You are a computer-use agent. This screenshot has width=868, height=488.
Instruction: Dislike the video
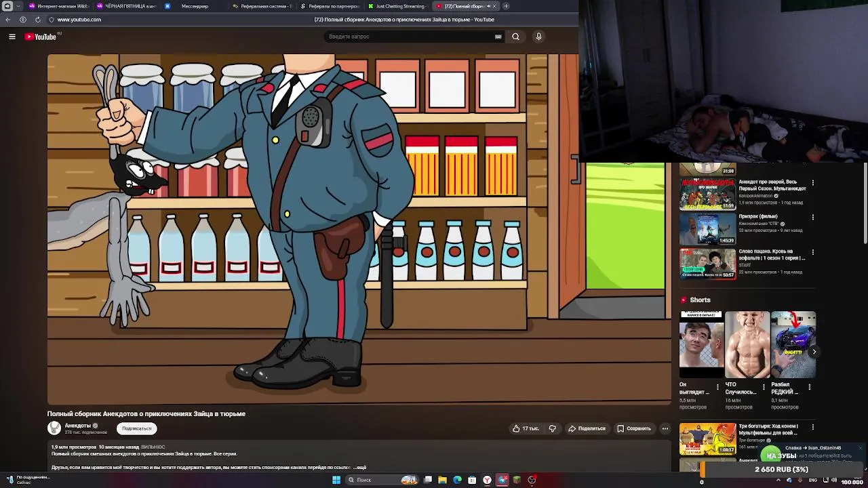(x=552, y=428)
